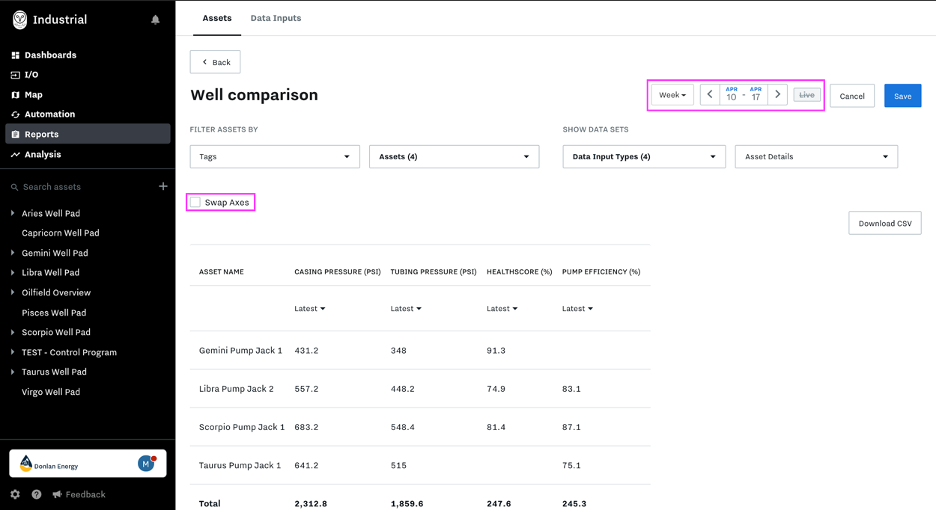
Task: Expand Scorpio Well Pad tree node
Action: 13,332
